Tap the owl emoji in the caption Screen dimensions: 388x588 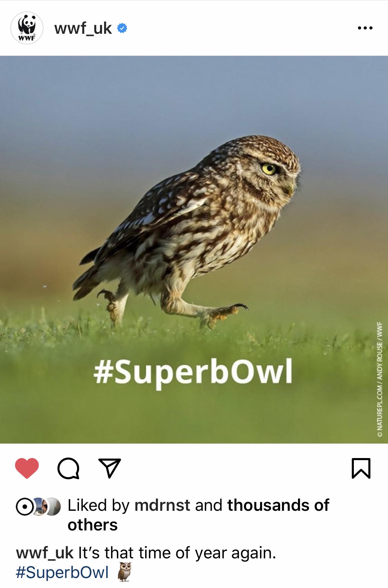[x=124, y=572]
